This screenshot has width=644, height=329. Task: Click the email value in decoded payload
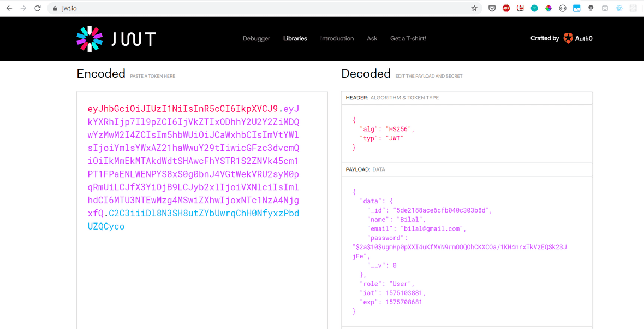coord(432,228)
